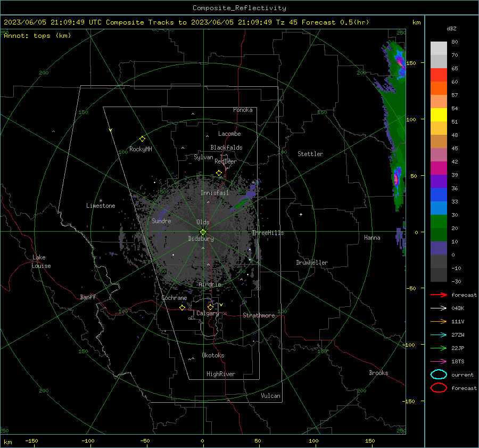Viewport: 479px width, 448px height.
Task: Pick the red swatch in dBZ scale
Action: (439, 75)
